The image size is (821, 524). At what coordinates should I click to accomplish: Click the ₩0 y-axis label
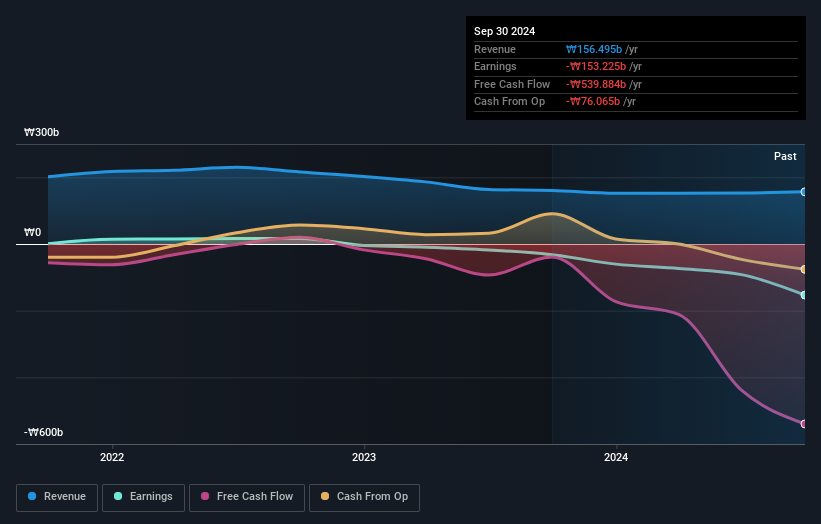point(32,232)
